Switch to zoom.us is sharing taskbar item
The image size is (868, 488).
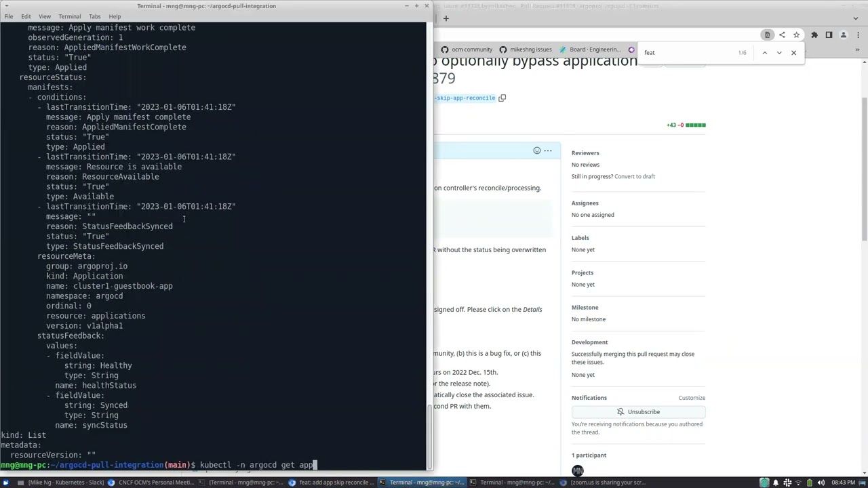click(603, 483)
